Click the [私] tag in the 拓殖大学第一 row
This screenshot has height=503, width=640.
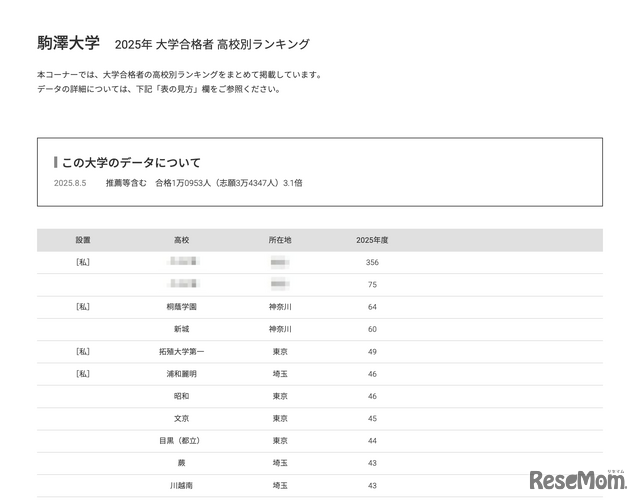[83, 352]
